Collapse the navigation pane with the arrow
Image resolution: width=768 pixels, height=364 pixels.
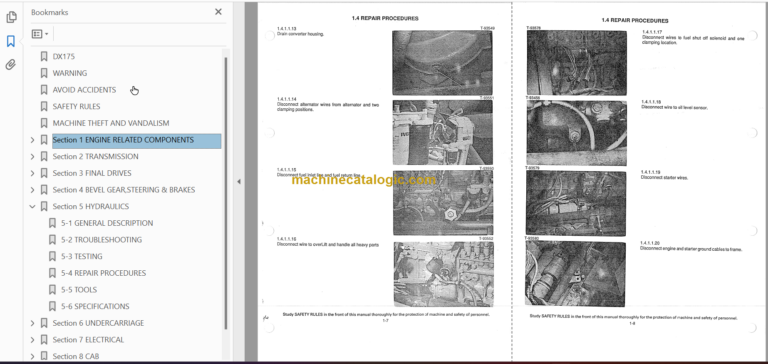point(239,182)
